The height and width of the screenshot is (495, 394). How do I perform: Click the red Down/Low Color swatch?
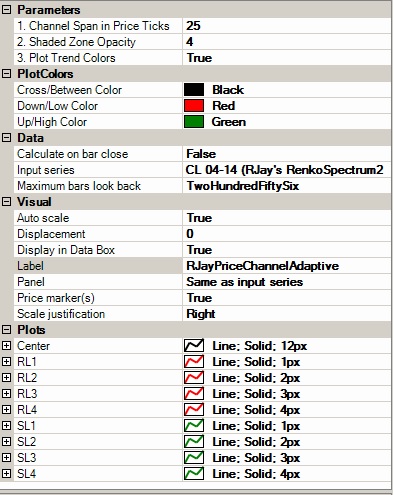(194, 106)
